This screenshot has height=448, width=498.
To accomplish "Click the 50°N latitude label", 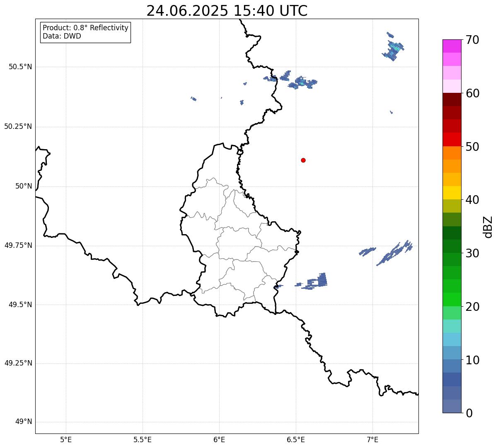I will (24, 186).
